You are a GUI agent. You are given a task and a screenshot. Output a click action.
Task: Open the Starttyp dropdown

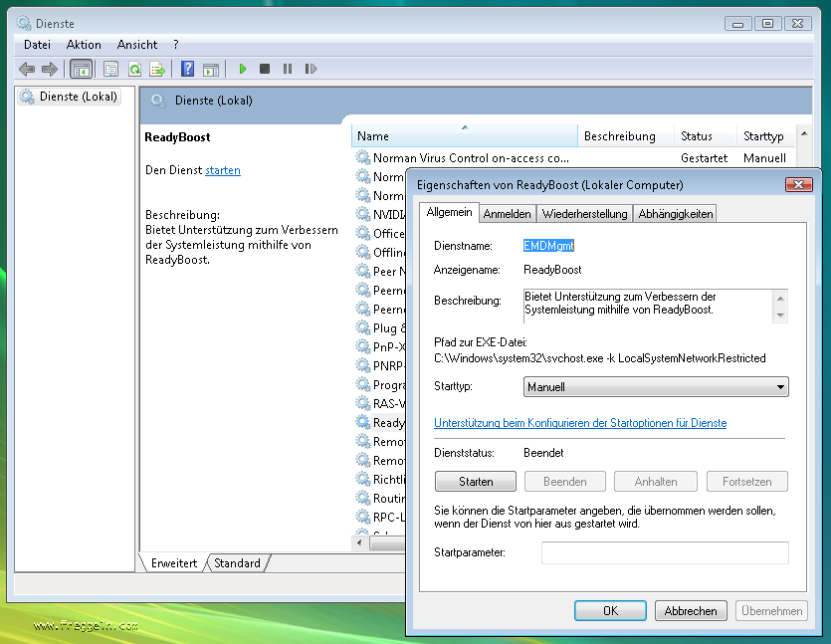pyautogui.click(x=656, y=387)
